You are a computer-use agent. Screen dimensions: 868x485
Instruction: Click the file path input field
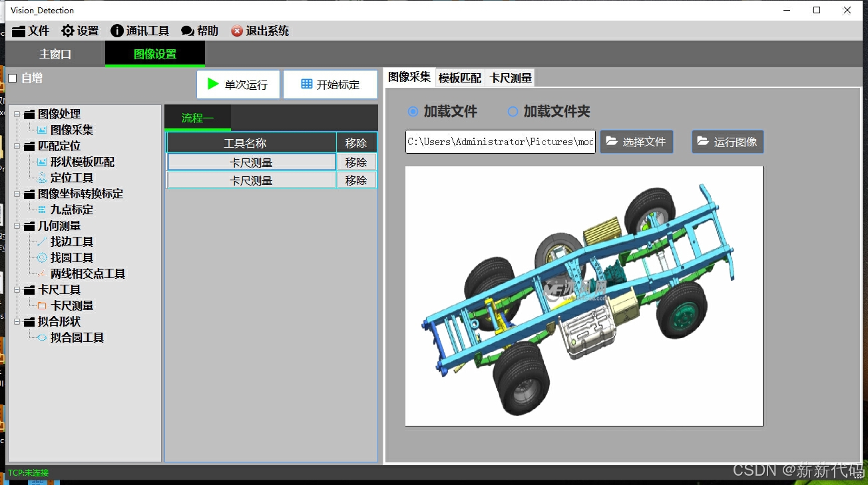point(499,141)
